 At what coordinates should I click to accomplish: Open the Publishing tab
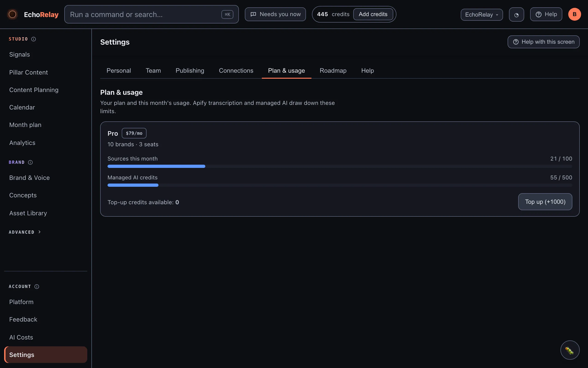pos(190,71)
